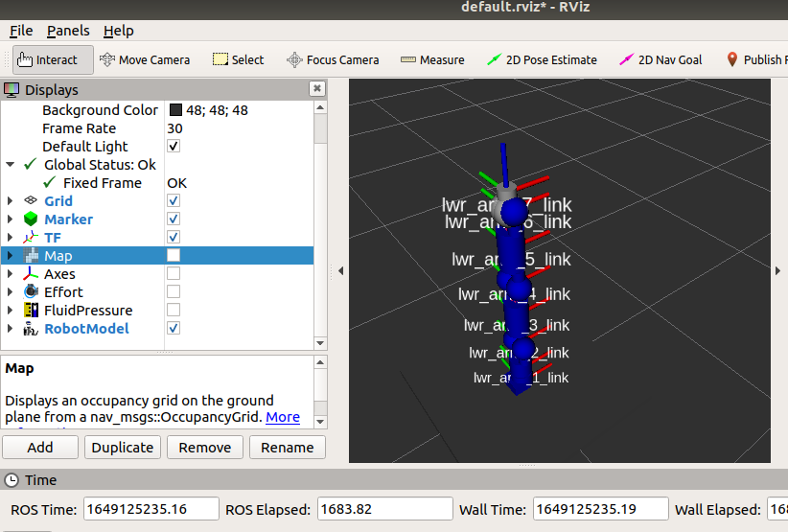Expand the Axes display properties
Screen dimensions: 788x532
click(10, 274)
